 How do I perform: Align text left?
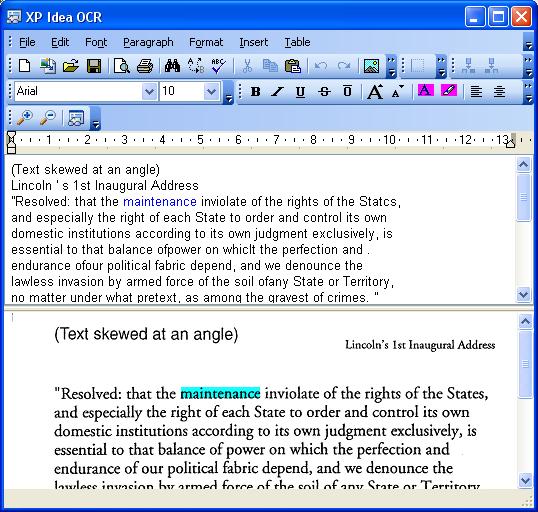pos(476,91)
